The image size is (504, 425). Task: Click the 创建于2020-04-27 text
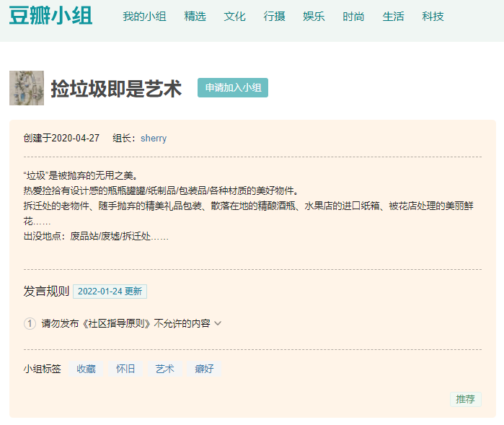[61, 139]
